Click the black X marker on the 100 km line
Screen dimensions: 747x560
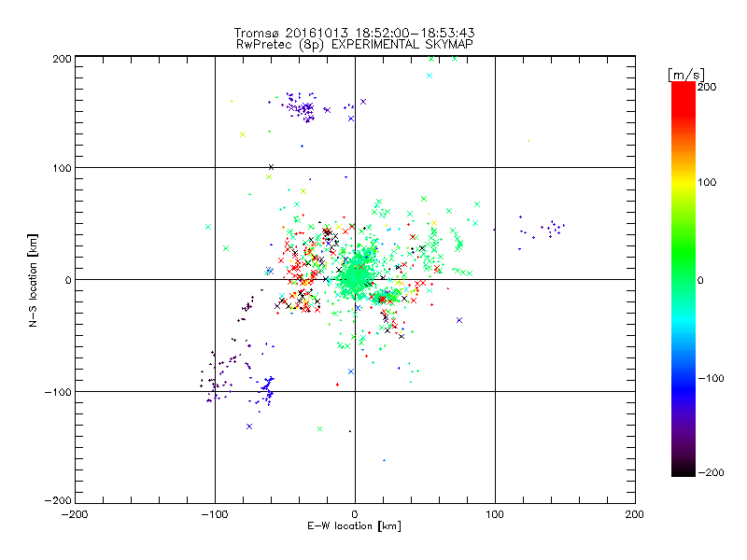pos(271,167)
